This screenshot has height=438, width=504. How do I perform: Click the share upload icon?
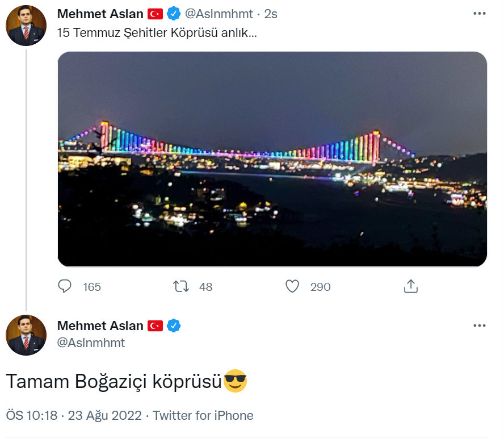pos(410,286)
